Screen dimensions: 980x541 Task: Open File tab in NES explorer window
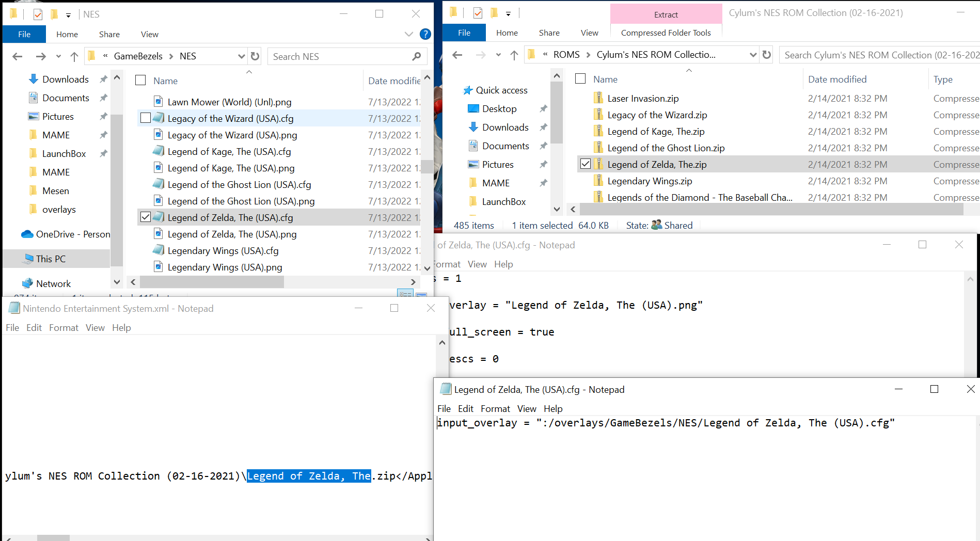(24, 34)
